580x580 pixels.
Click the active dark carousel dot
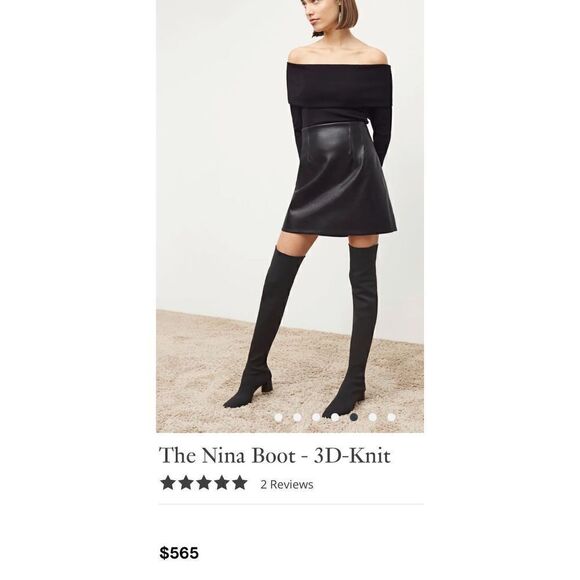pyautogui.click(x=354, y=417)
